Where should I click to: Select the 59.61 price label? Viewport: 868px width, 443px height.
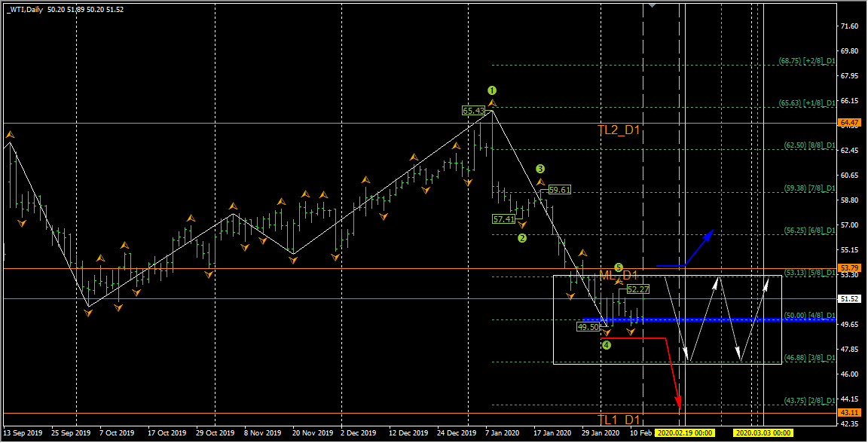pos(559,190)
